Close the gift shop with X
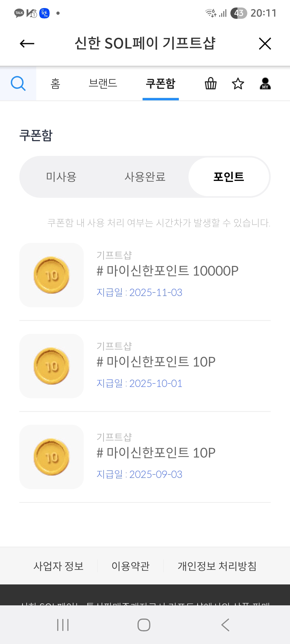The width and height of the screenshot is (290, 644). (x=265, y=43)
